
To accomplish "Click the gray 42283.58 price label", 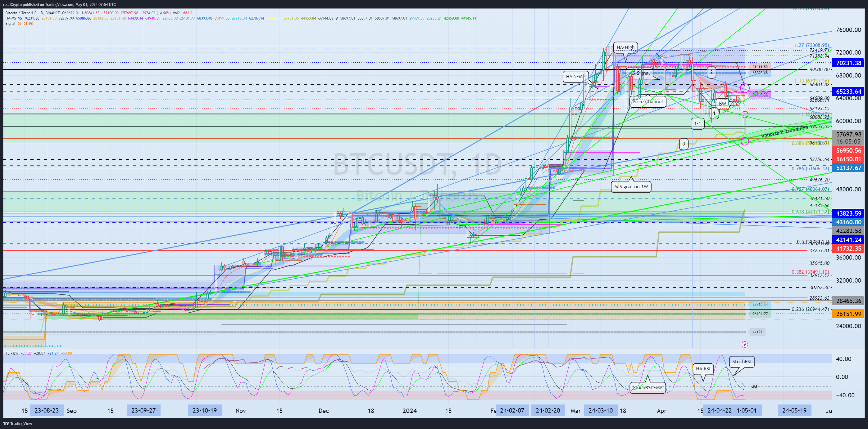I will click(x=848, y=231).
